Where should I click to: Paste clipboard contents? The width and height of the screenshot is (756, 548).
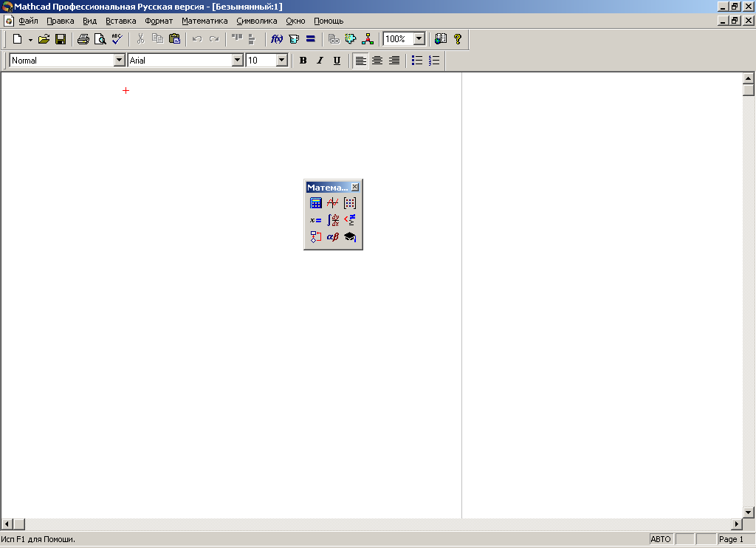[174, 39]
